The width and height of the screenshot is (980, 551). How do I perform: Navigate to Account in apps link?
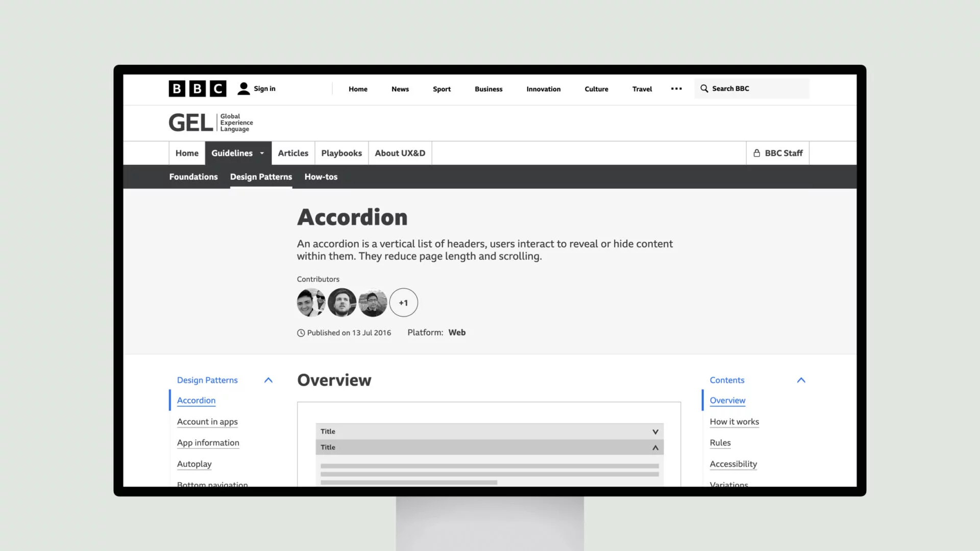point(207,421)
